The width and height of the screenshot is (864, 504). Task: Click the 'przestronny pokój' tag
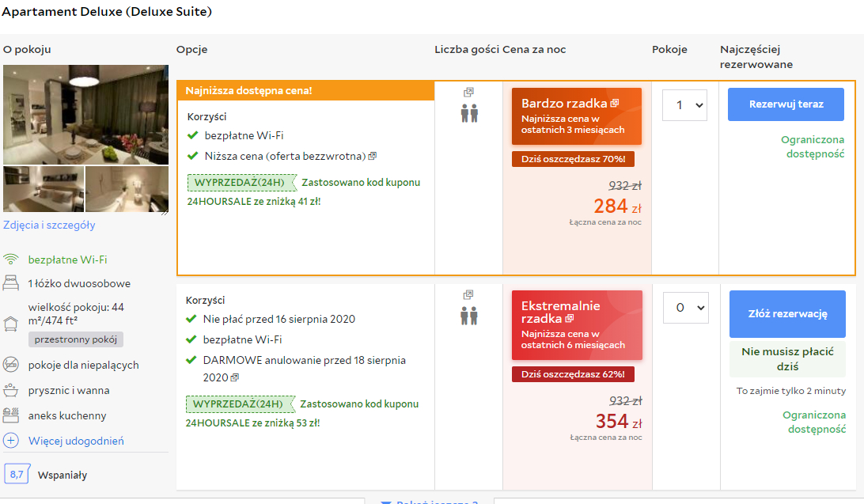pyautogui.click(x=76, y=339)
